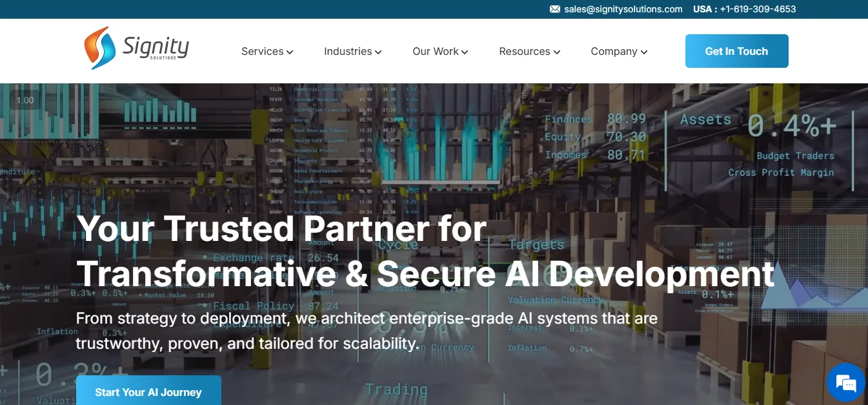Open the Industries menu item
Viewport: 868px width, 405px height.
click(348, 52)
